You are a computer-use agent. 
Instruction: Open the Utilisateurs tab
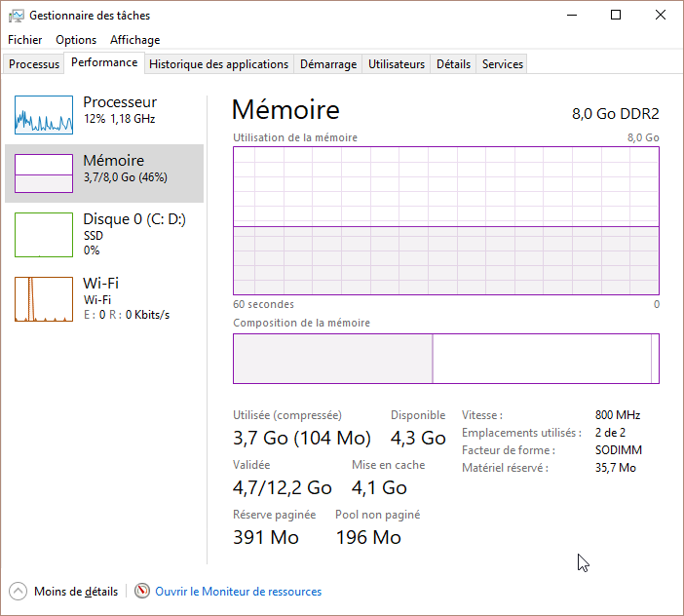[x=397, y=64]
